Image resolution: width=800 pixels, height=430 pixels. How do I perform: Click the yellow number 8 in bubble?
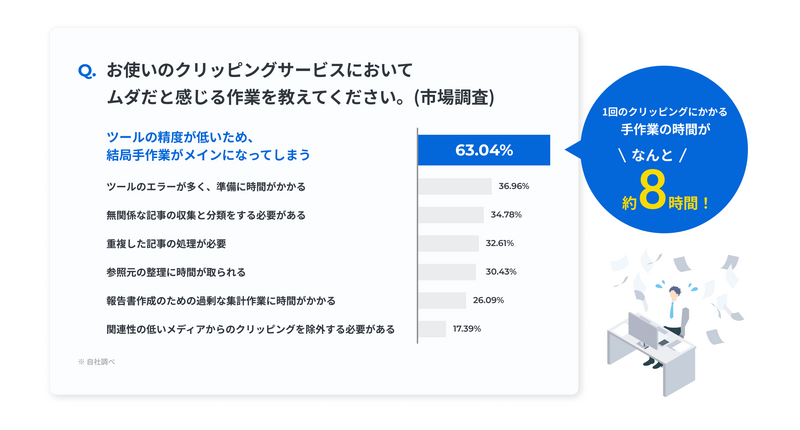[x=653, y=189]
